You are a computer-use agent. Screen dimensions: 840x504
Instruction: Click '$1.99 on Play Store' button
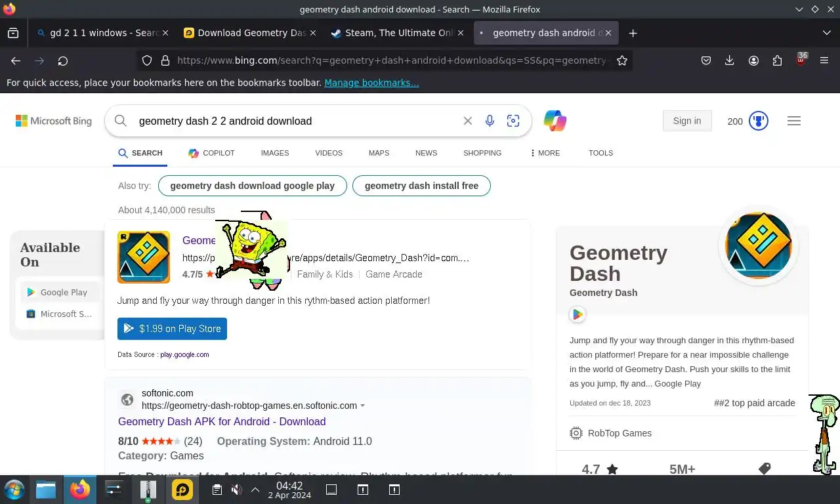click(172, 329)
